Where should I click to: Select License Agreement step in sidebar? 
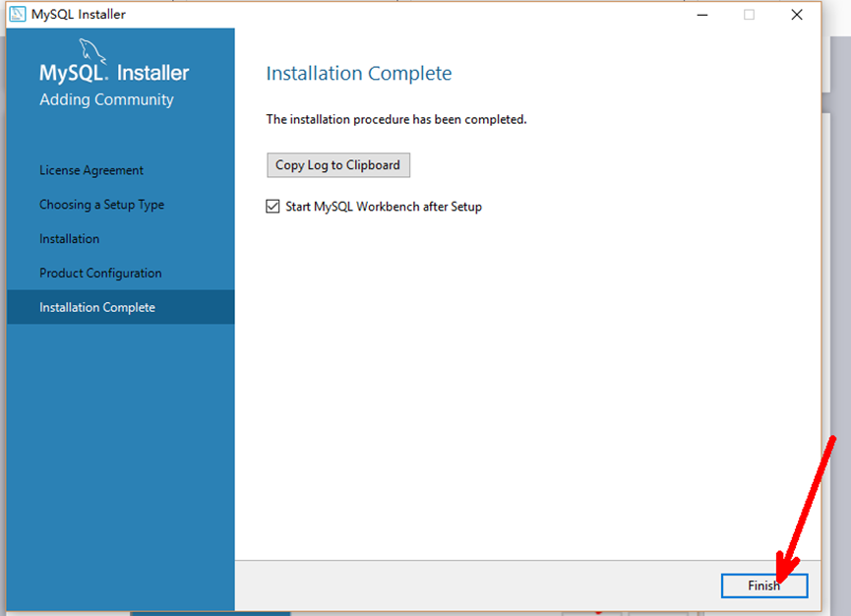pyautogui.click(x=91, y=170)
